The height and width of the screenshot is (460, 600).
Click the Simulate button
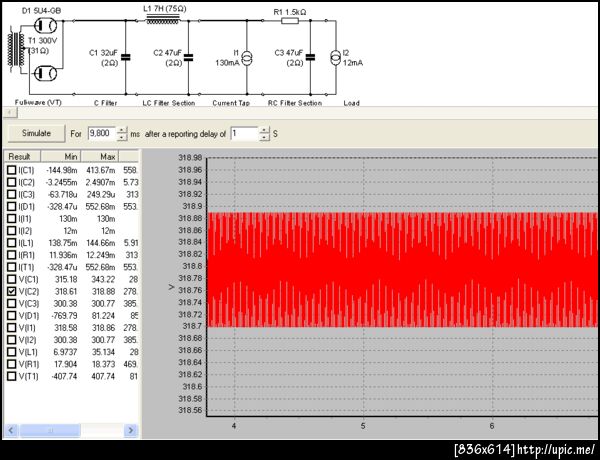pos(36,134)
